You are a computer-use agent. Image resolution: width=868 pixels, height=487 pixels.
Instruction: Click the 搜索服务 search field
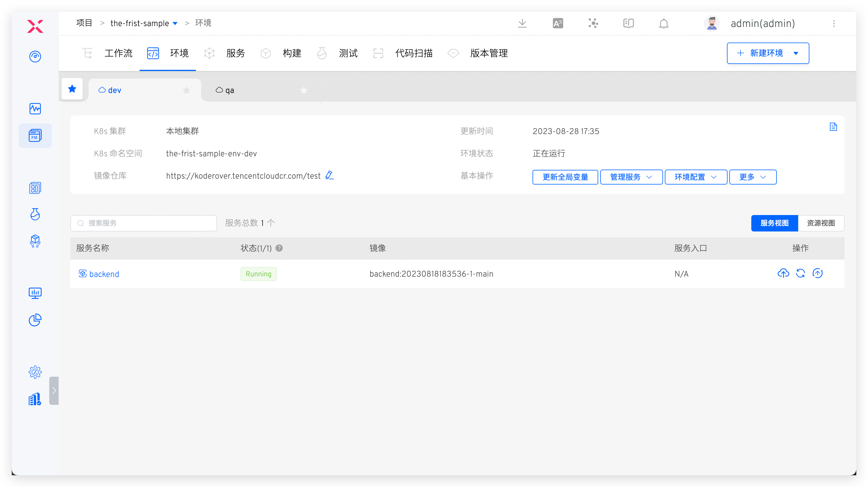[144, 223]
